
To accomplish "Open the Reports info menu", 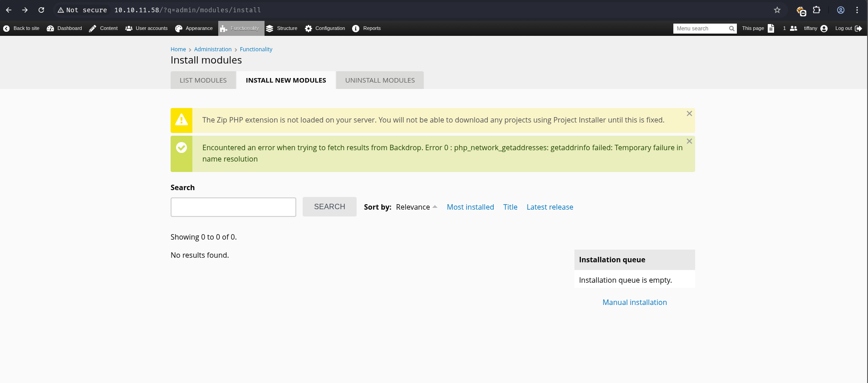I will click(367, 28).
